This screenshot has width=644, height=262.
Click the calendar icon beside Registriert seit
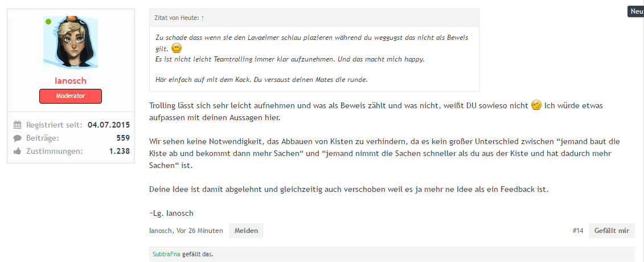point(17,124)
